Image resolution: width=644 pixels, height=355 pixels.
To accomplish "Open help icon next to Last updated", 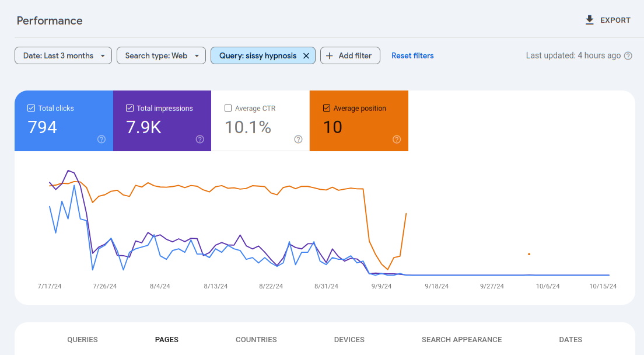I will pyautogui.click(x=628, y=56).
